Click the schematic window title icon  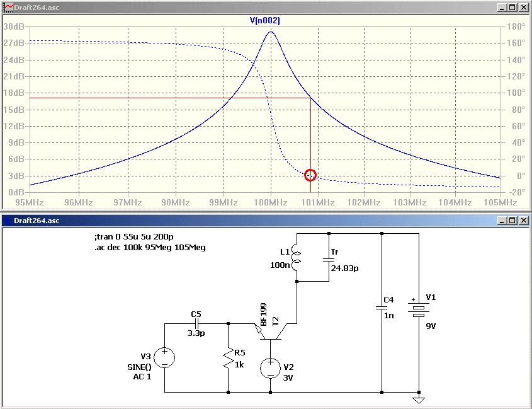[x=8, y=221]
